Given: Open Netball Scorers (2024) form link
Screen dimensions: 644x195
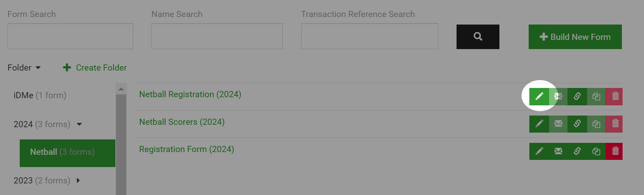Looking at the screenshot, I should [x=182, y=122].
